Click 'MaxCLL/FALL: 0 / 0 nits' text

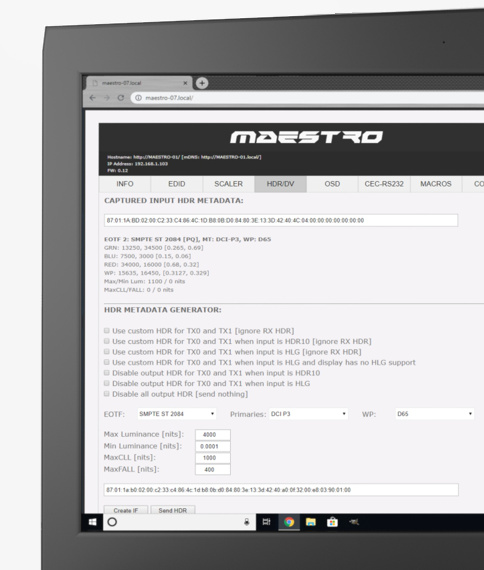coord(139,290)
